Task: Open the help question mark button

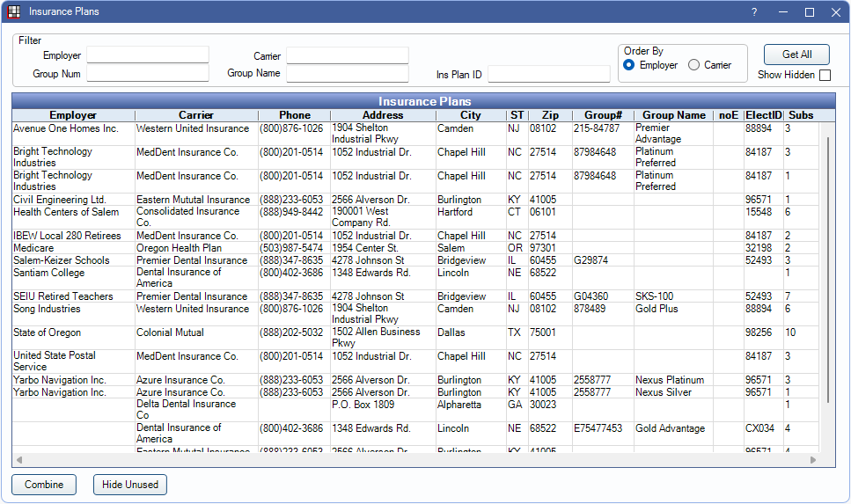Action: (754, 12)
